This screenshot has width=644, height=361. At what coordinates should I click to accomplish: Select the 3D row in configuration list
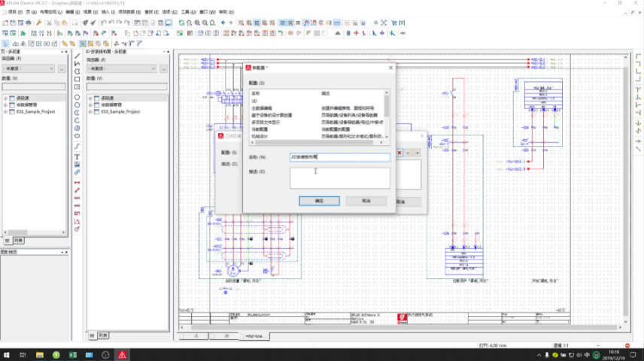[316, 101]
